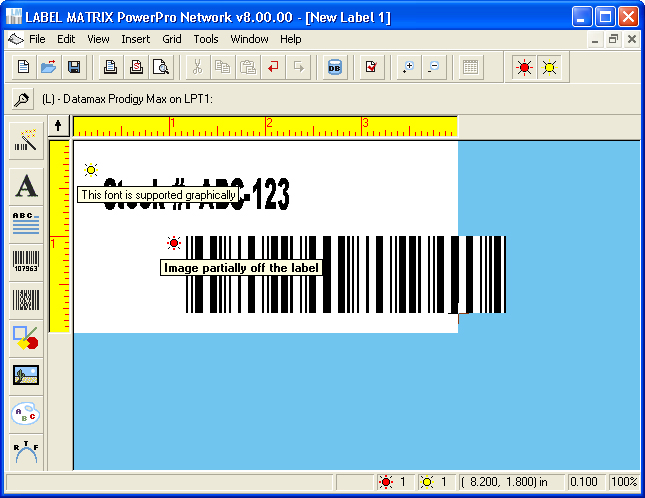The width and height of the screenshot is (645, 498).
Task: Zoom in with plus magnifier
Action: coord(408,67)
